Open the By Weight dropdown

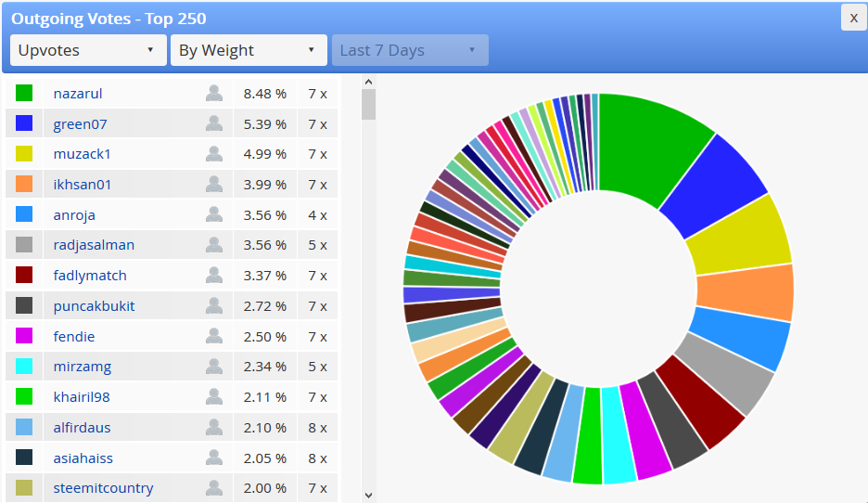tap(249, 50)
